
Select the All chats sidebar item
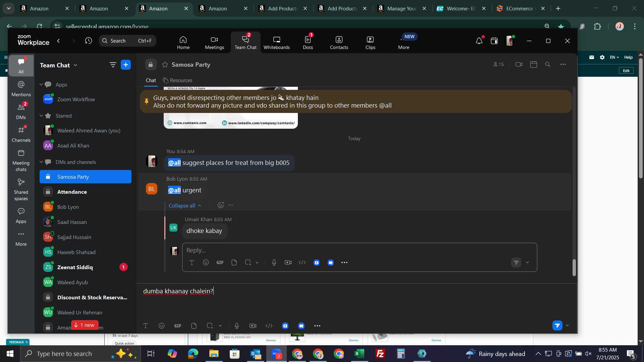(x=21, y=66)
